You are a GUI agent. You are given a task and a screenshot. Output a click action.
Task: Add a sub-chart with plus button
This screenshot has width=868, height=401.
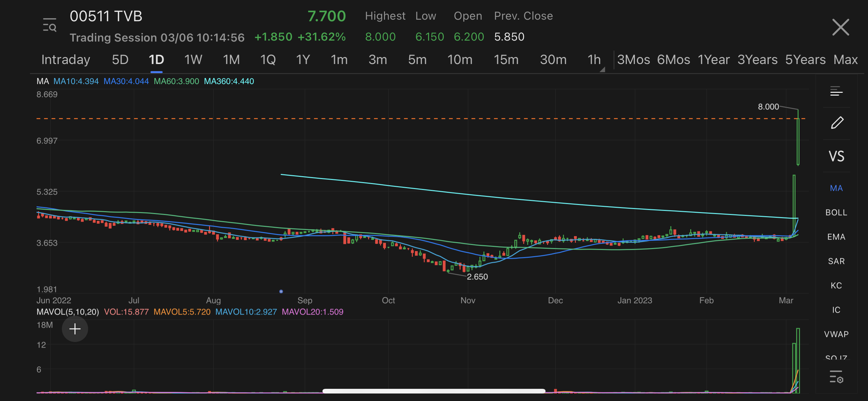(x=75, y=329)
